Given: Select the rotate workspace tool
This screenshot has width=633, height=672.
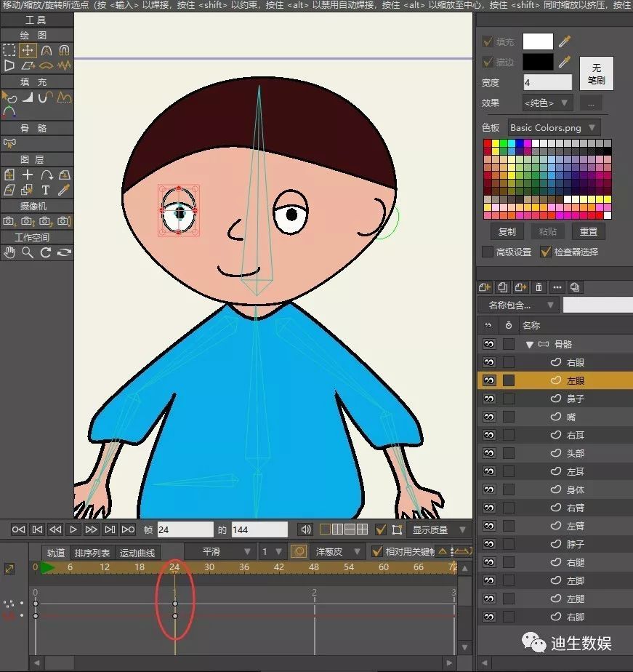Looking at the screenshot, I should [x=46, y=252].
